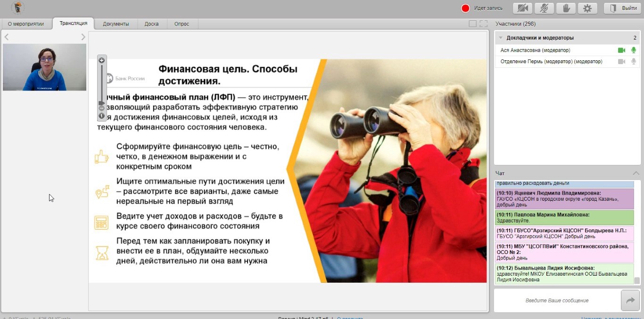Zoom out the slide with minus button

101,108
